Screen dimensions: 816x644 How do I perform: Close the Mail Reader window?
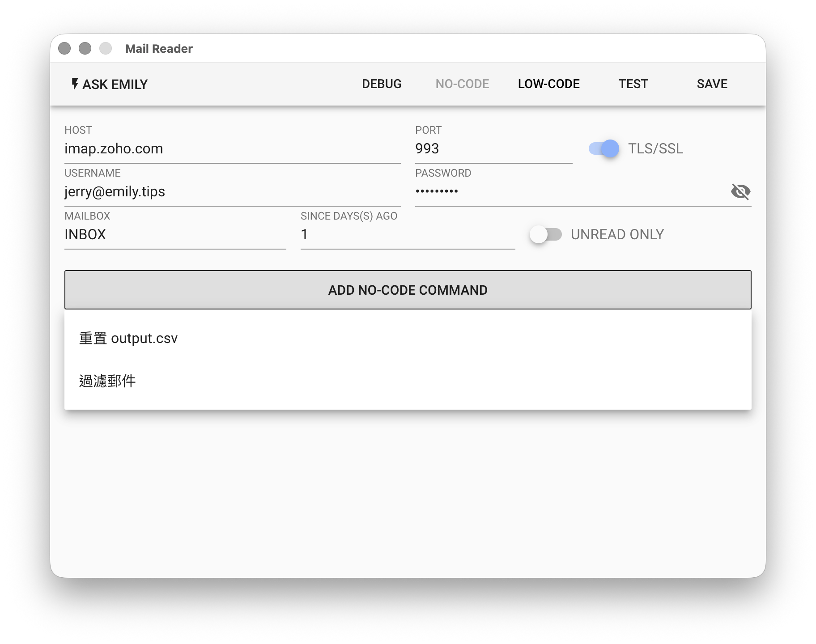(64, 48)
